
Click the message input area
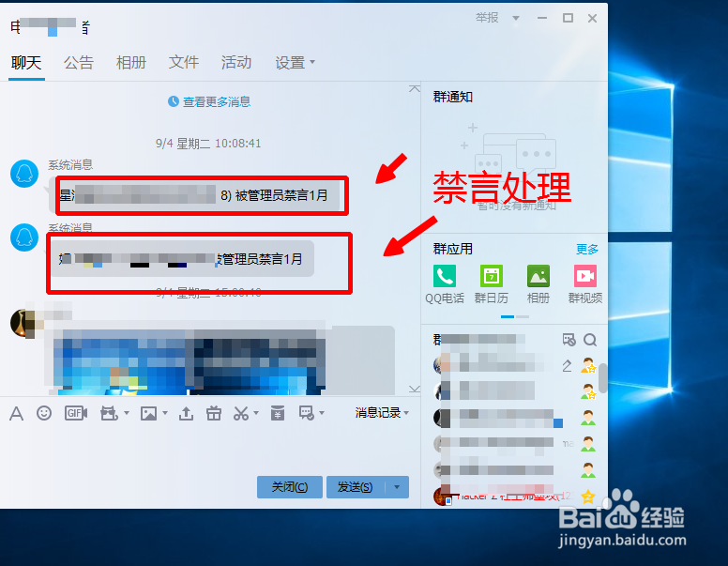[x=209, y=449]
